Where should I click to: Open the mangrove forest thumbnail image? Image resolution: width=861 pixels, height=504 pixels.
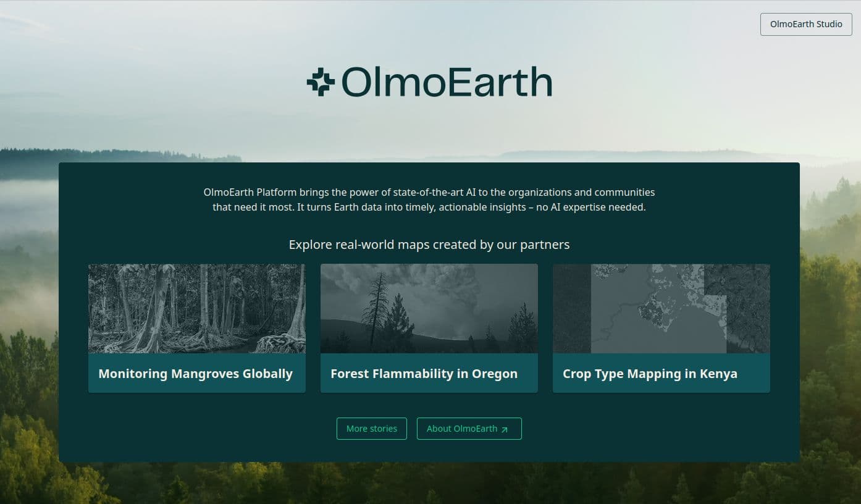[x=196, y=308]
